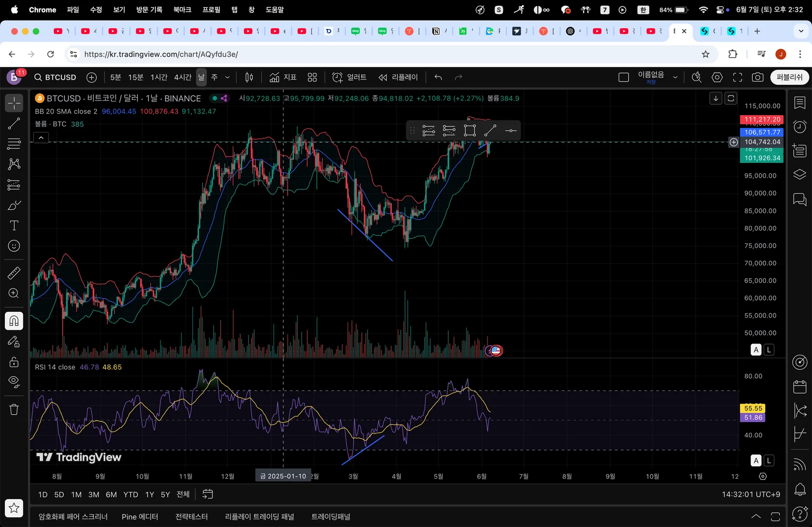Viewport: 812px width, 527px height.
Task: Open the price scale settings gear
Action: click(763, 476)
